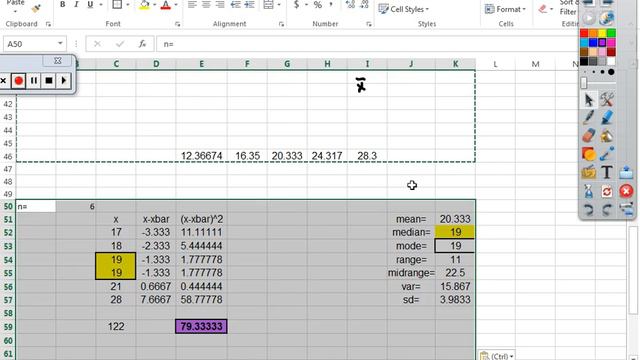Select the Line drawing tool
Image resolution: width=640 pixels, height=360 pixels.
(607, 154)
